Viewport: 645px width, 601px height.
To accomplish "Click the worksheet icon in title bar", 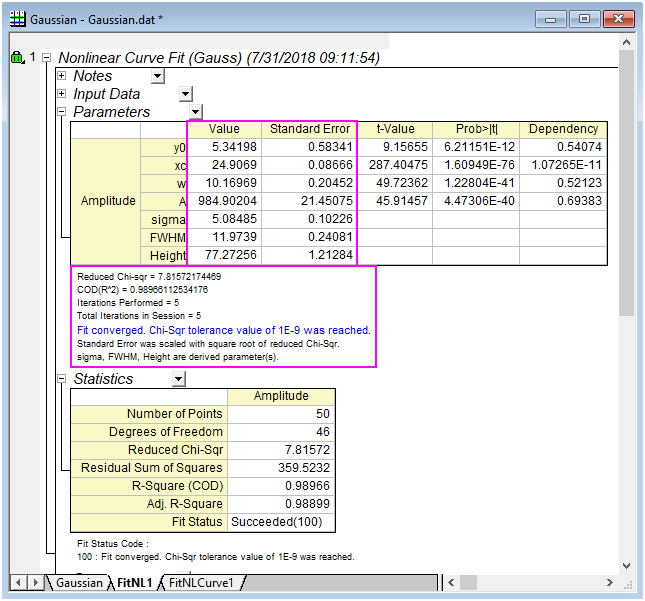I will tap(18, 18).
